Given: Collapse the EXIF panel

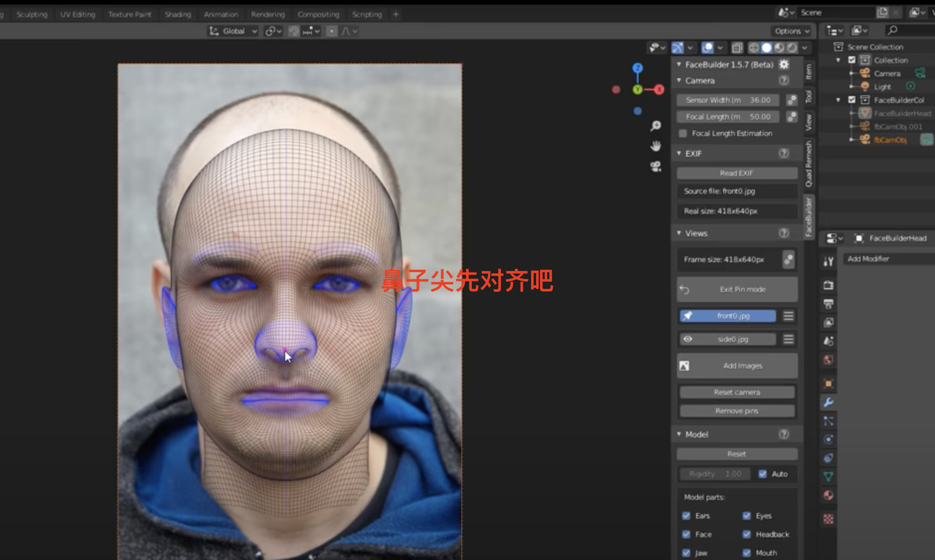Looking at the screenshot, I should pyautogui.click(x=679, y=153).
